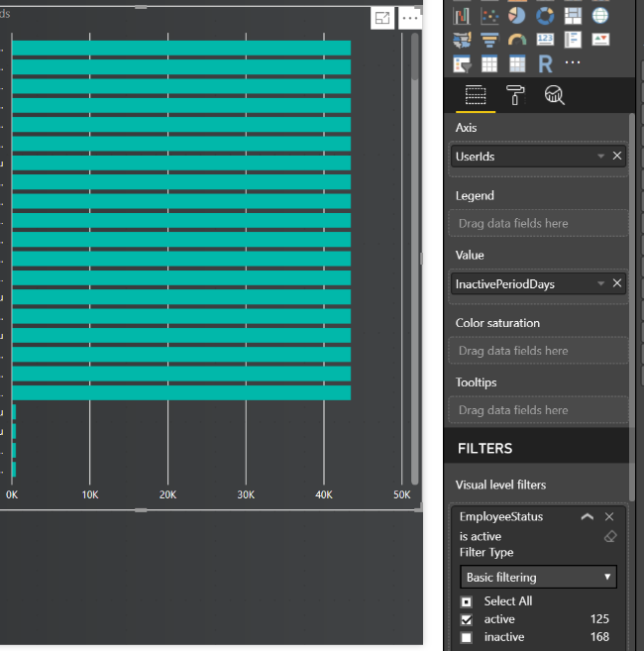The height and width of the screenshot is (651, 644).
Task: Open Focus mode for the bar chart
Action: pos(382,18)
